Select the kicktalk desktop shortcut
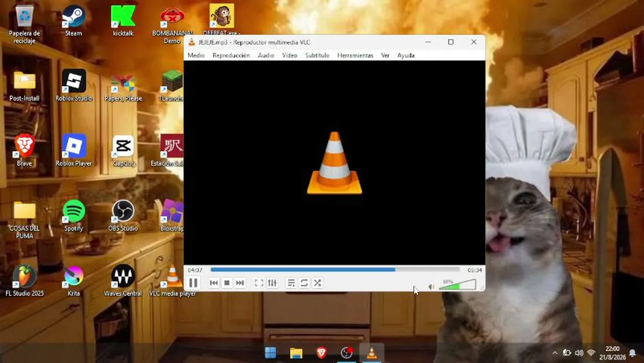 coord(123,21)
